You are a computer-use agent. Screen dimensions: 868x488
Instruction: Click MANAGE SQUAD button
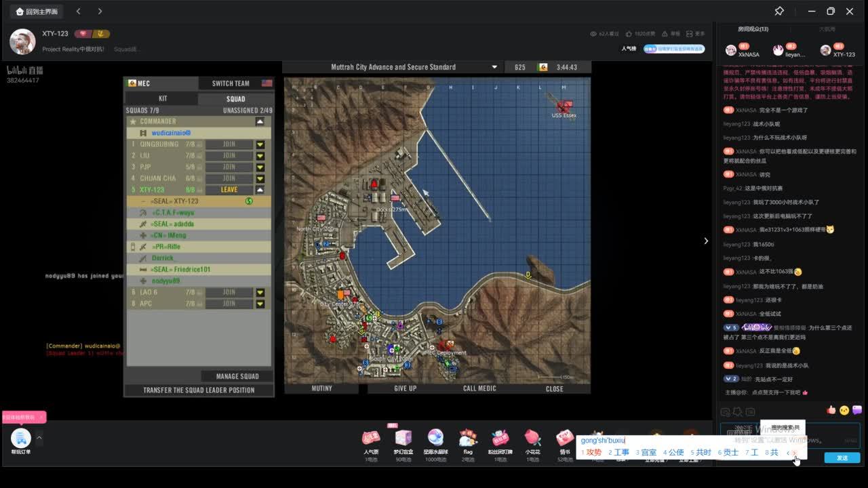pos(237,376)
